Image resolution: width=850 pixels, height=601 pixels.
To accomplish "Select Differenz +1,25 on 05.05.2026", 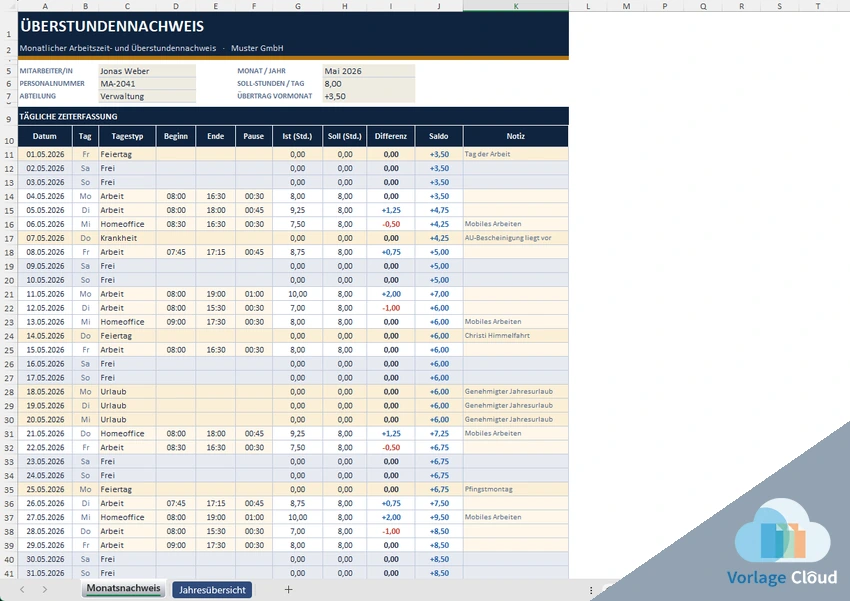I will pos(391,210).
